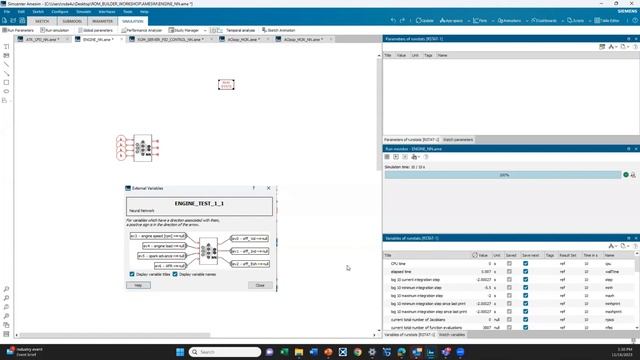640x360 pixels.
Task: Select the text tool in left sidebar
Action: pyautogui.click(x=6, y=47)
